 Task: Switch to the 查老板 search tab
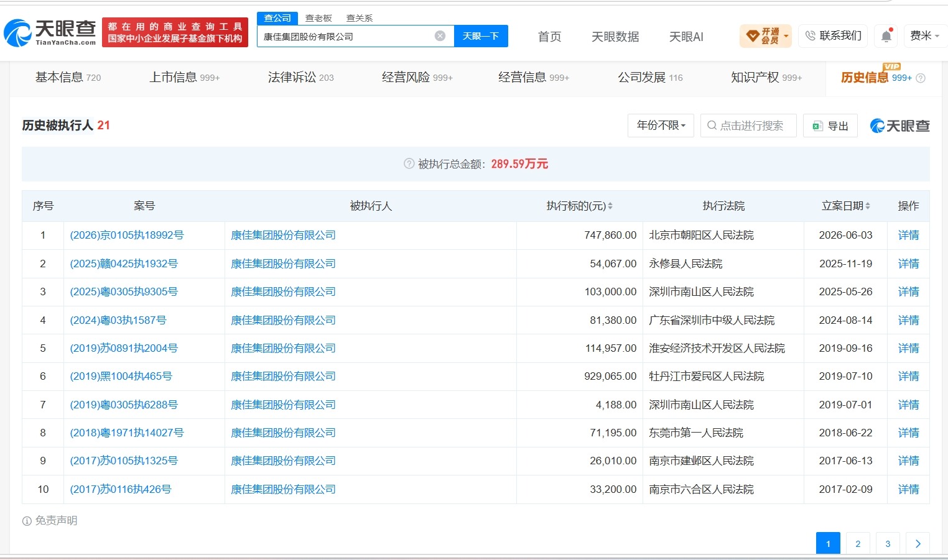pyautogui.click(x=318, y=18)
